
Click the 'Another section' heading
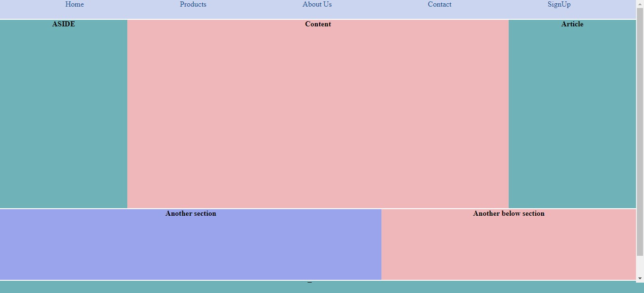(191, 213)
